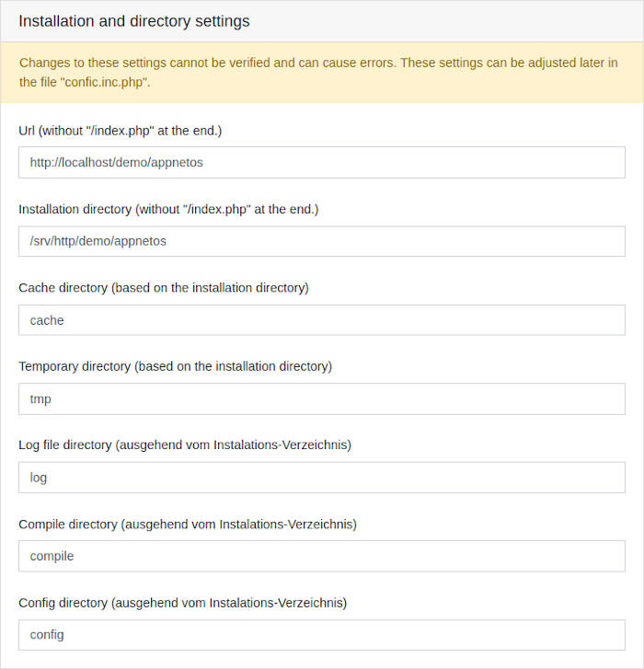Viewport: 644px width, 669px height.
Task: Click into the Temporary directory field
Action: coord(321,398)
